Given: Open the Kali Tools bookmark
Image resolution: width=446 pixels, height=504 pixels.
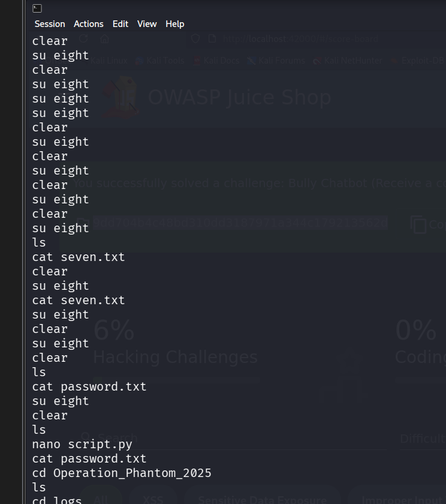Looking at the screenshot, I should click(x=160, y=61).
